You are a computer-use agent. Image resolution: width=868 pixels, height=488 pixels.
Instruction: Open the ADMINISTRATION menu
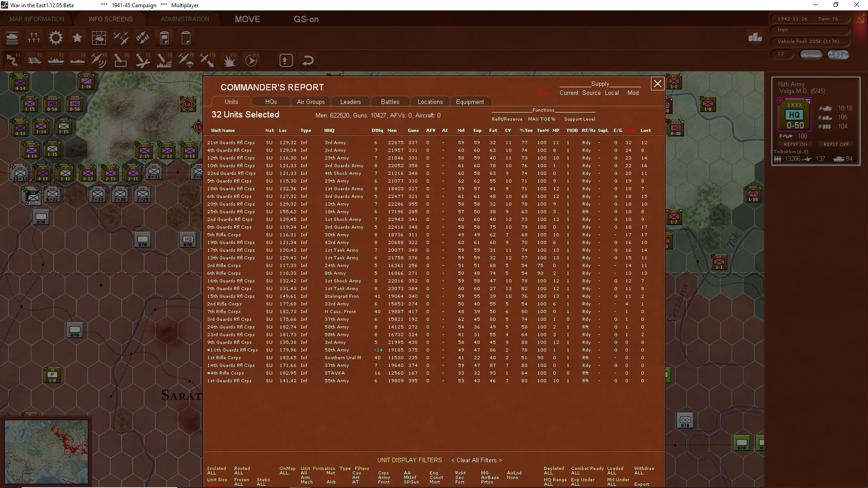pos(185,19)
